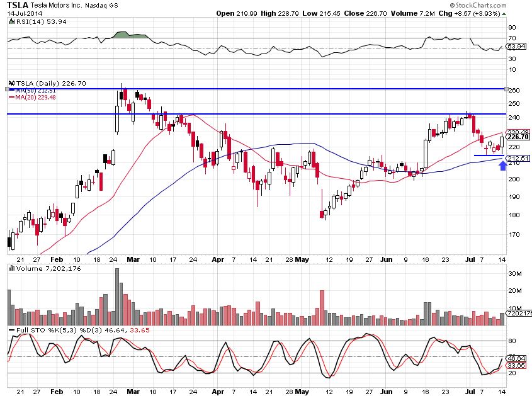Select the TSLA (Daily) 226.70 legend label
Viewport: 532px width, 396px height.
51,83
